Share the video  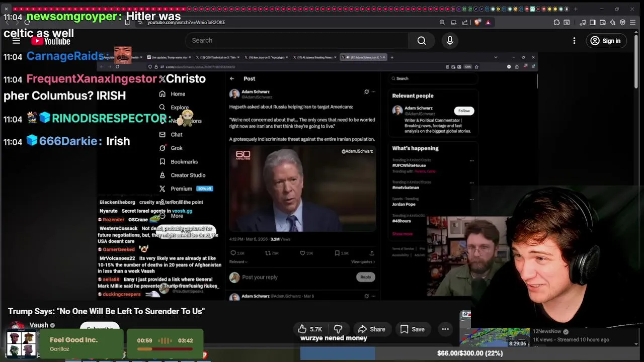(371, 329)
